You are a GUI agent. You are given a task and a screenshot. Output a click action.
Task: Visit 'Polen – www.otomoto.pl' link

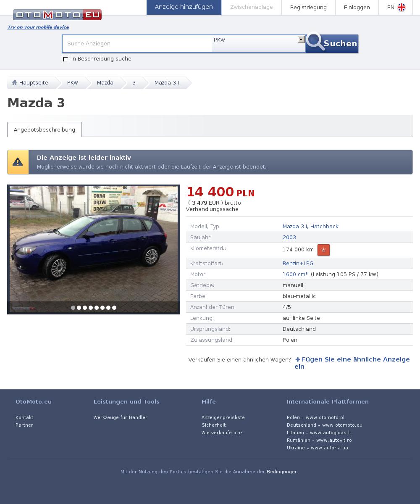(316, 417)
